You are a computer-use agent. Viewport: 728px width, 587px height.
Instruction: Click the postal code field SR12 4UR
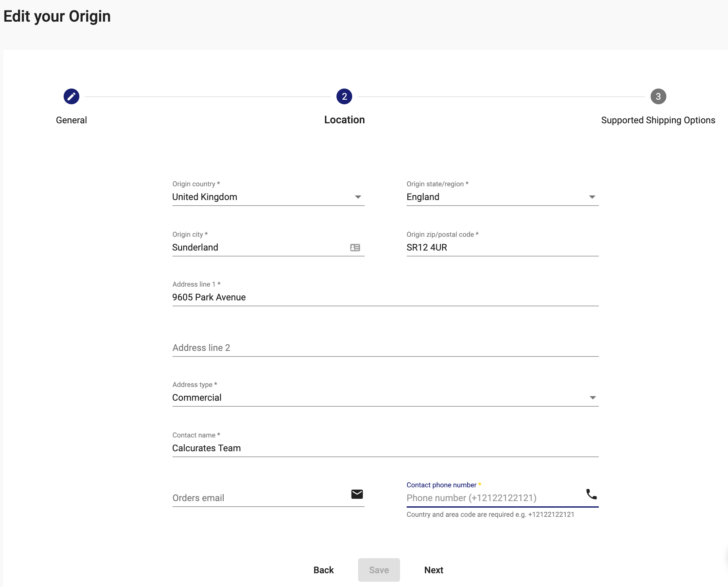(x=502, y=248)
